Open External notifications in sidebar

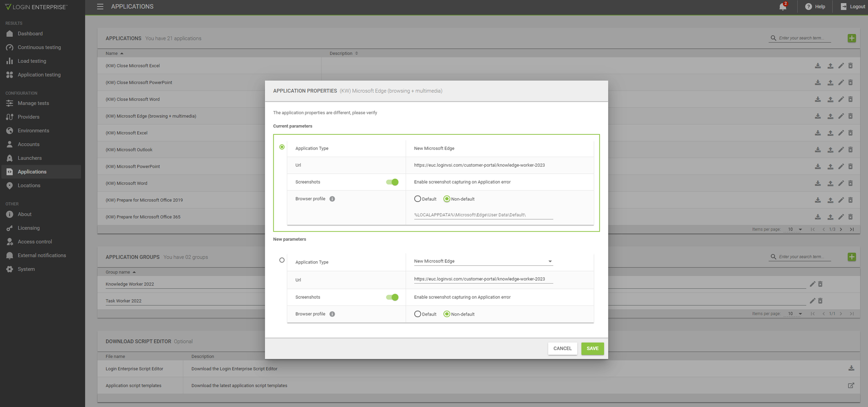(42, 255)
